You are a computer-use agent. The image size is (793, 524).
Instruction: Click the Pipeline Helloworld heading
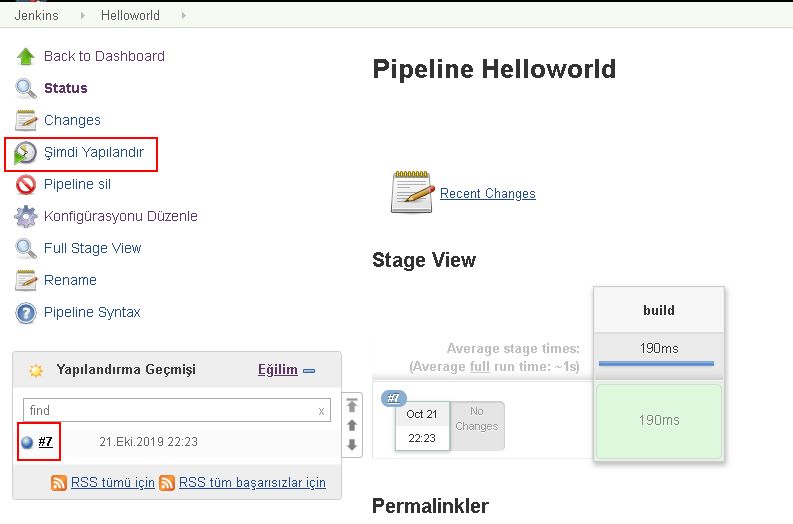coord(494,69)
